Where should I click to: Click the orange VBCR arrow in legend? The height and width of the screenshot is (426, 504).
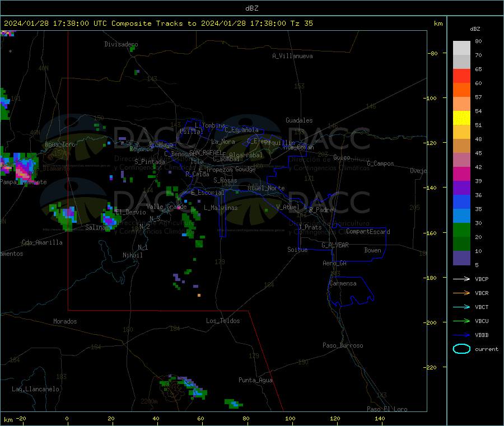point(461,293)
